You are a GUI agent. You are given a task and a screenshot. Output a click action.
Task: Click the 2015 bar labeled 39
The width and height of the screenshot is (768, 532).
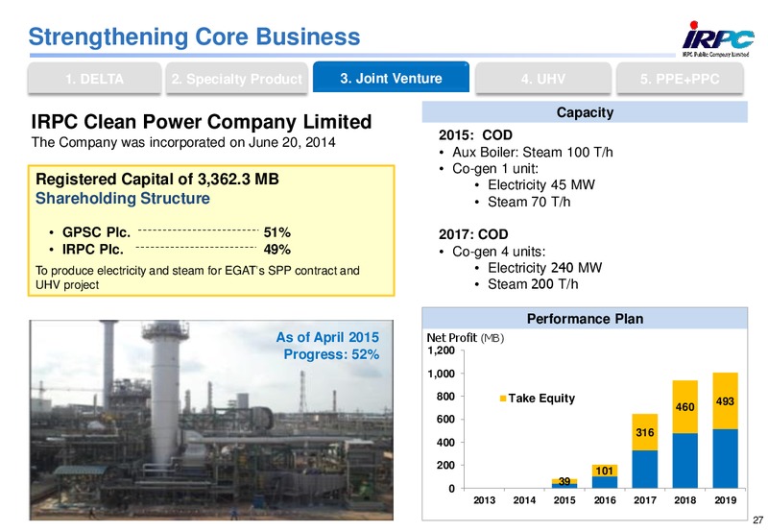click(x=564, y=483)
